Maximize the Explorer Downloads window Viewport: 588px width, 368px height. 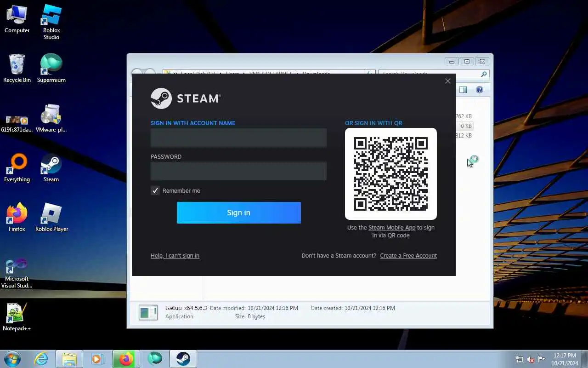[467, 62]
